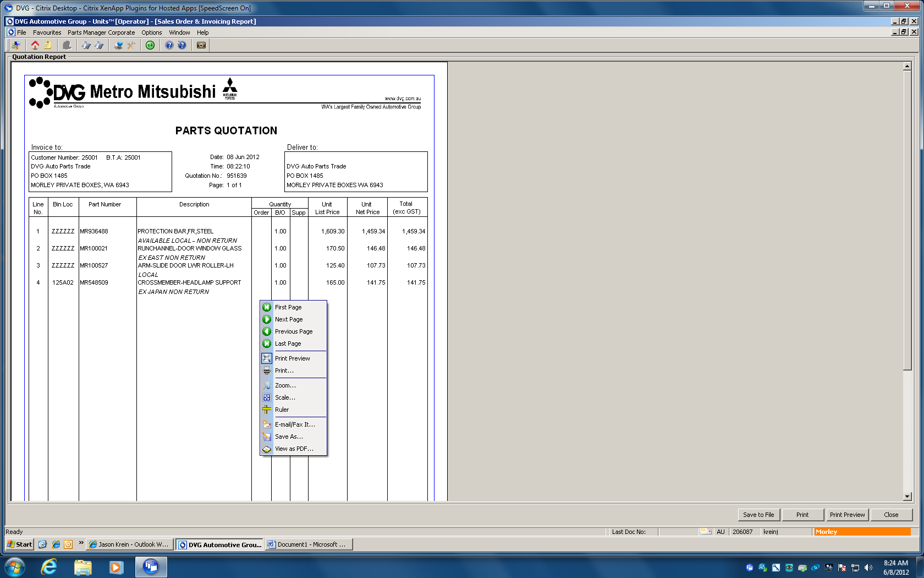Select Last Page from context menu

tap(294, 343)
